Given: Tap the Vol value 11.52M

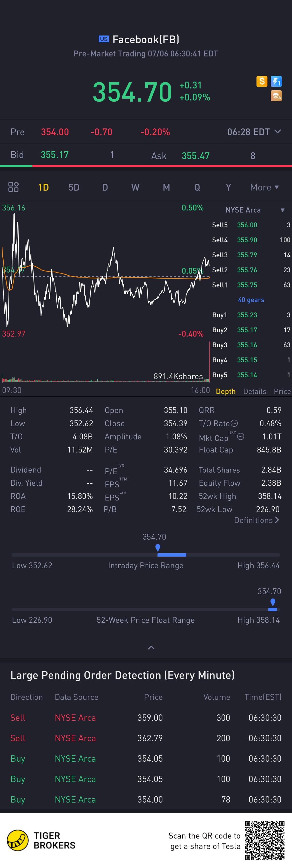Looking at the screenshot, I should [x=80, y=450].
